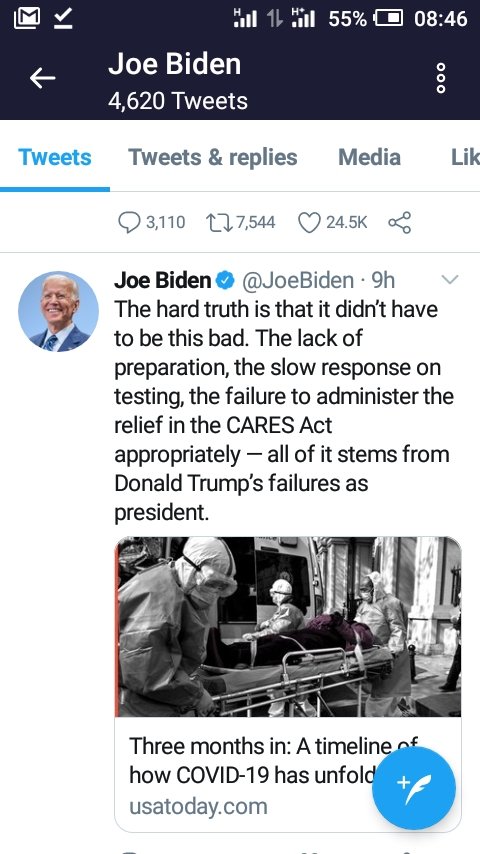This screenshot has width=480, height=854.
Task: Tap the share icon next to likes
Action: pos(399,222)
